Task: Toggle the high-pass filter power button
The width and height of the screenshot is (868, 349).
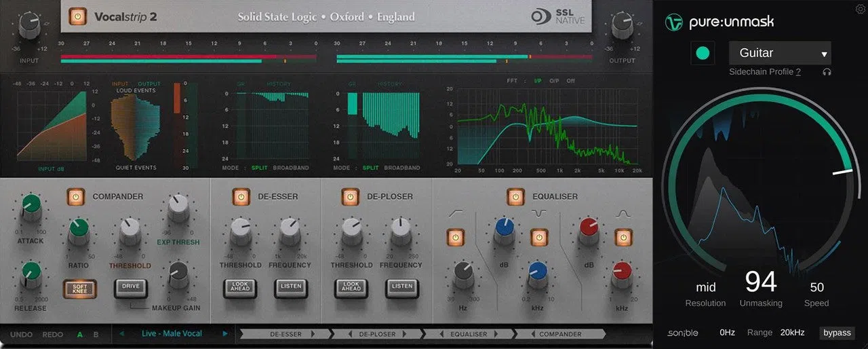Action: pyautogui.click(x=456, y=238)
